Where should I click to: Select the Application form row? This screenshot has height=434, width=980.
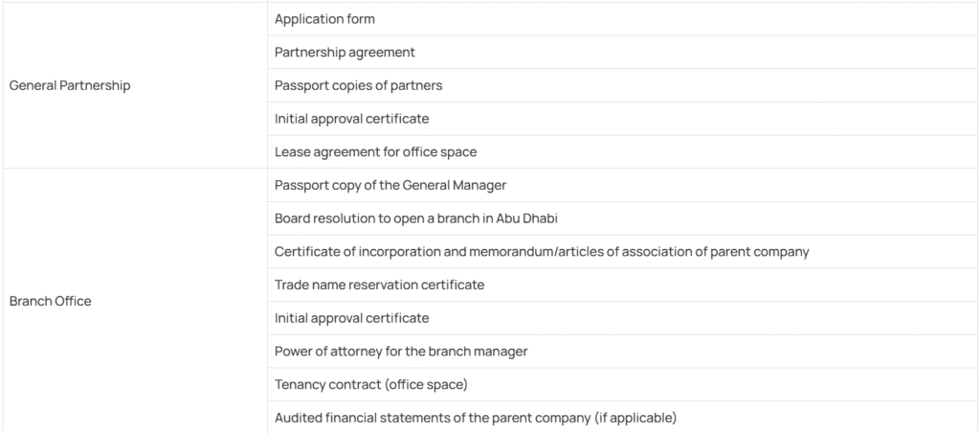tap(623, 19)
